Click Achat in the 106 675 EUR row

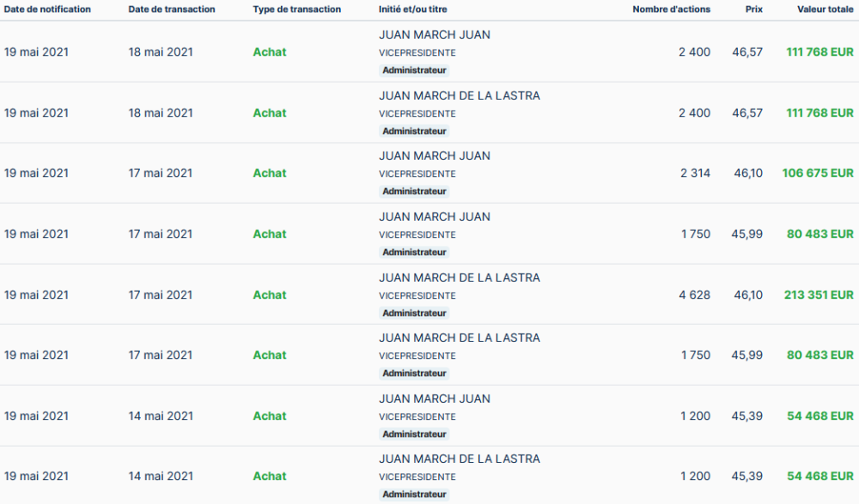[270, 173]
